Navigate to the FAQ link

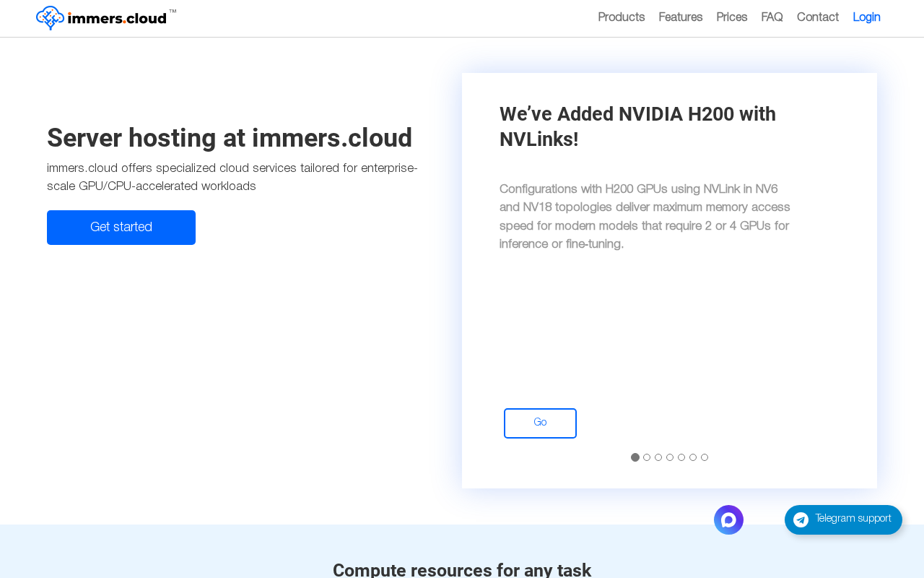(x=772, y=17)
